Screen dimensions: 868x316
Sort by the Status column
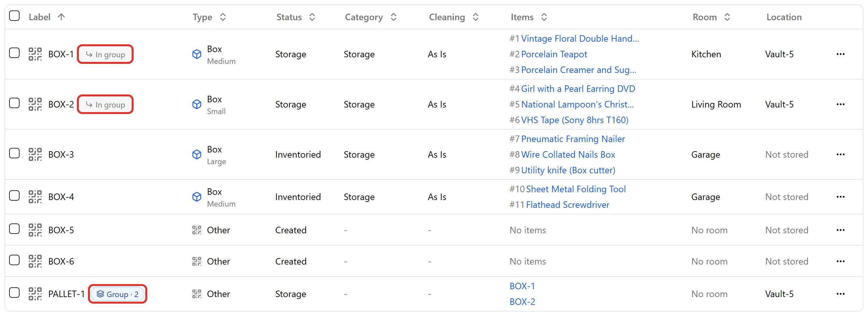[296, 17]
